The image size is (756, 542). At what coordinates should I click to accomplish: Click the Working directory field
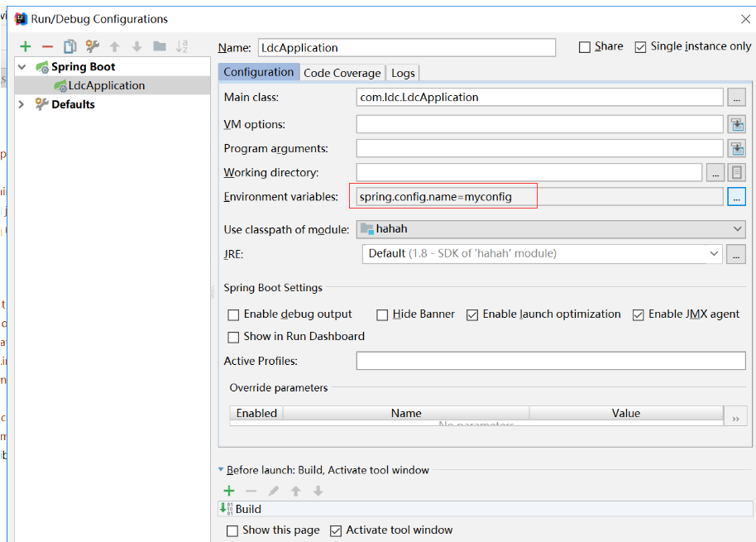529,173
